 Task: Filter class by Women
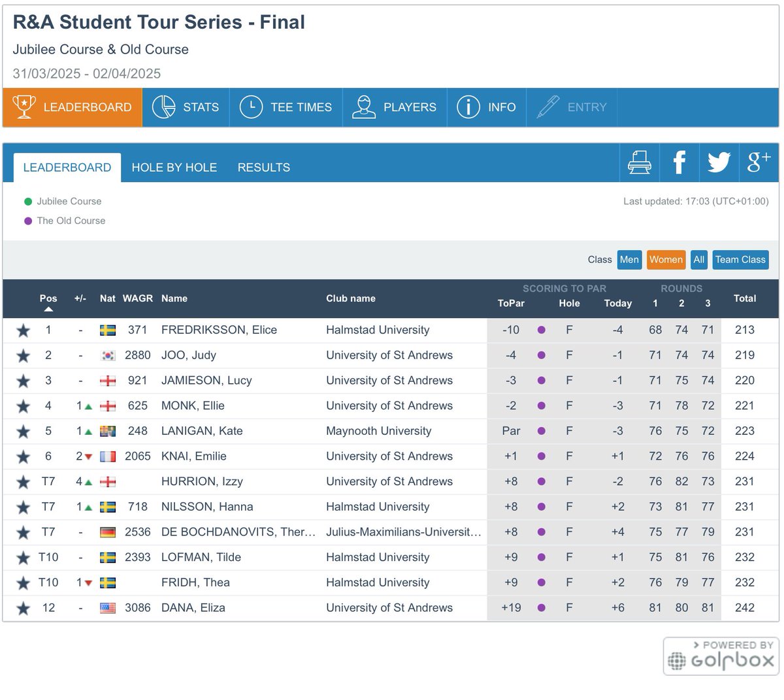pos(666,260)
